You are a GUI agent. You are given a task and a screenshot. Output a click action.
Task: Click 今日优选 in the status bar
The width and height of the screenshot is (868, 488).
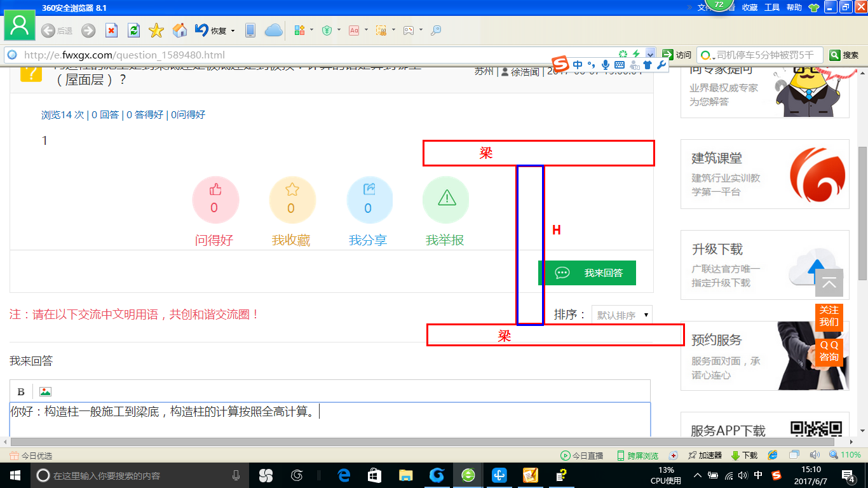31,456
